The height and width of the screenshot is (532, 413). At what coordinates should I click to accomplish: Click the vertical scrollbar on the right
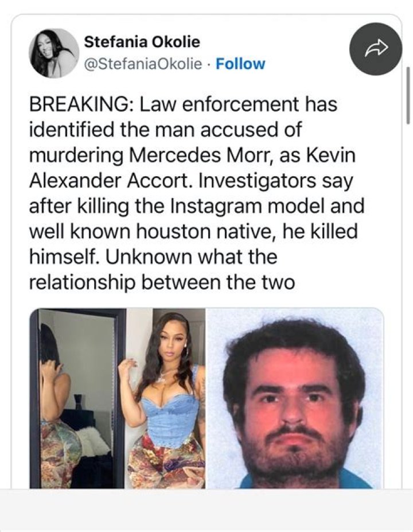point(408,95)
